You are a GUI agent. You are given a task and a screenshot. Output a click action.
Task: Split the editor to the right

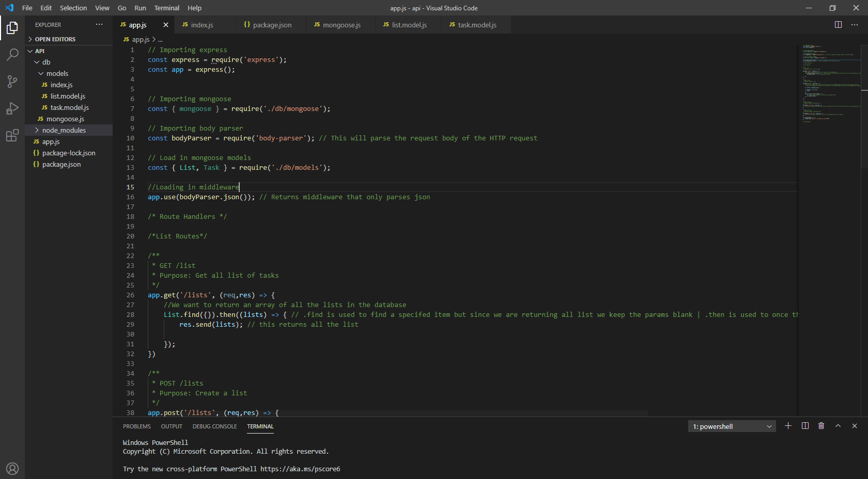click(x=838, y=25)
